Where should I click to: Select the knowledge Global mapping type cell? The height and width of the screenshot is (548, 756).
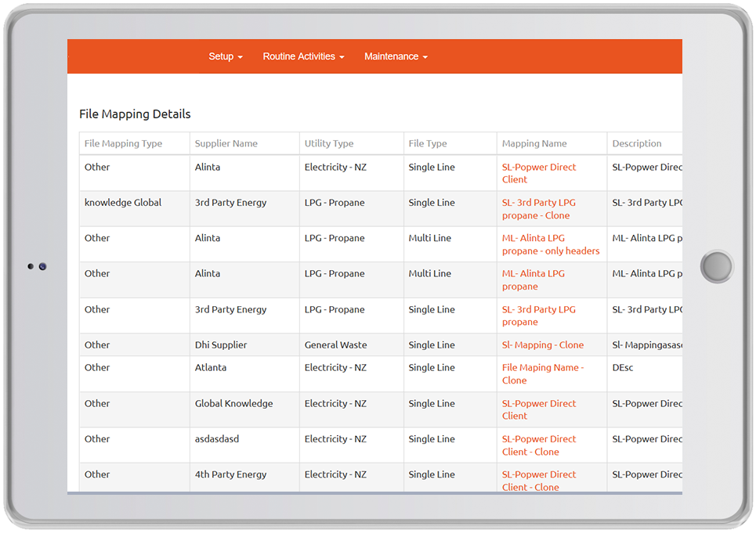tap(135, 209)
